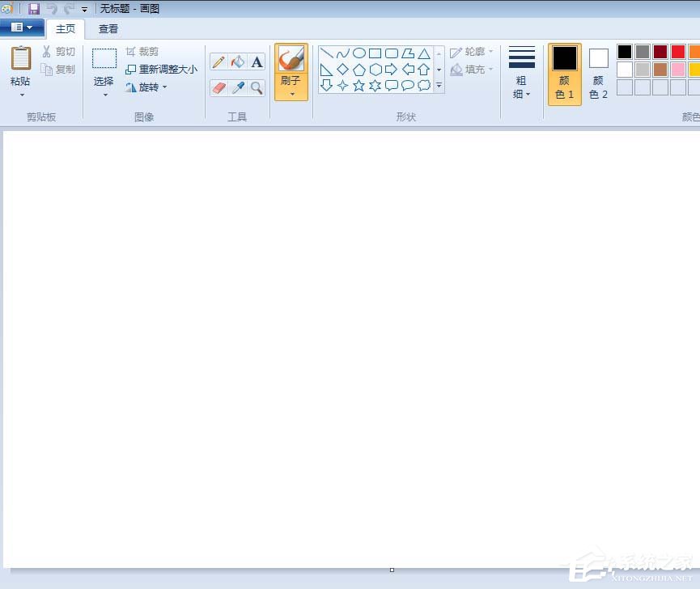Choose the Triangle shape
Image resolution: width=700 pixels, height=589 pixels.
[424, 53]
